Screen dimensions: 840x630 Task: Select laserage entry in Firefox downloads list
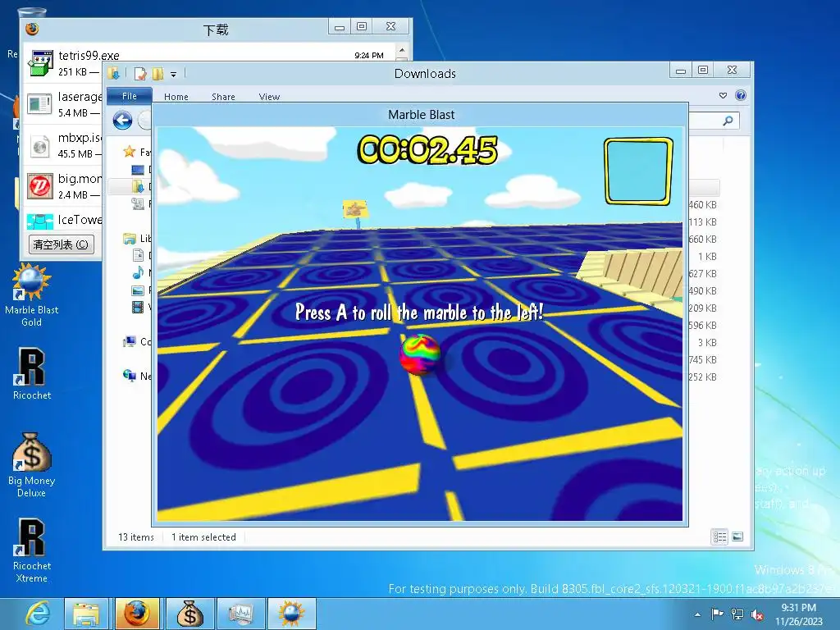tap(63, 104)
